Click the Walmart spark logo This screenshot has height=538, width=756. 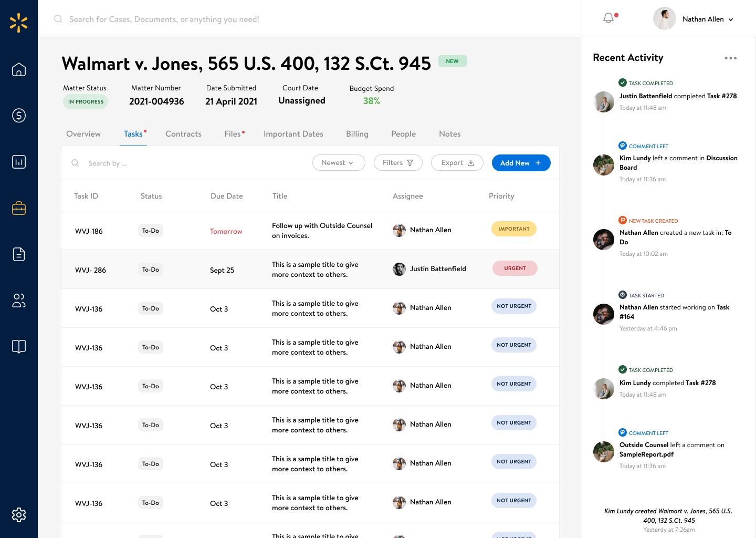18,23
